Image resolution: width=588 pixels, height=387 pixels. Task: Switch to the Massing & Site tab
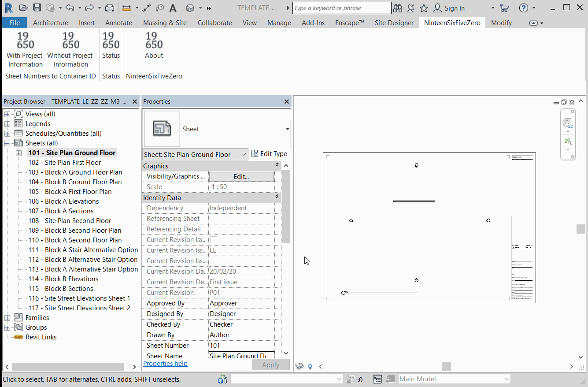165,23
